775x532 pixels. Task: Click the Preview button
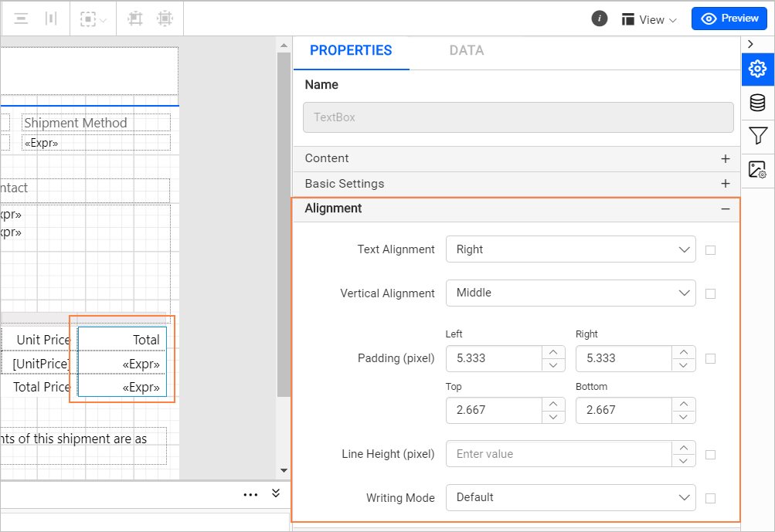727,18
